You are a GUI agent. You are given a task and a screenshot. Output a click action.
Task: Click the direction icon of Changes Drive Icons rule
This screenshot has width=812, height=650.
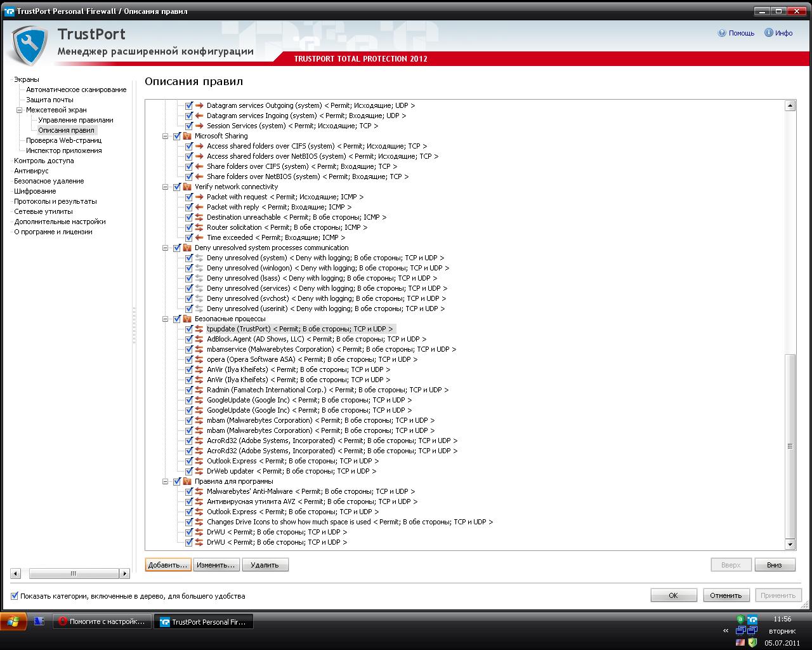[x=199, y=522]
